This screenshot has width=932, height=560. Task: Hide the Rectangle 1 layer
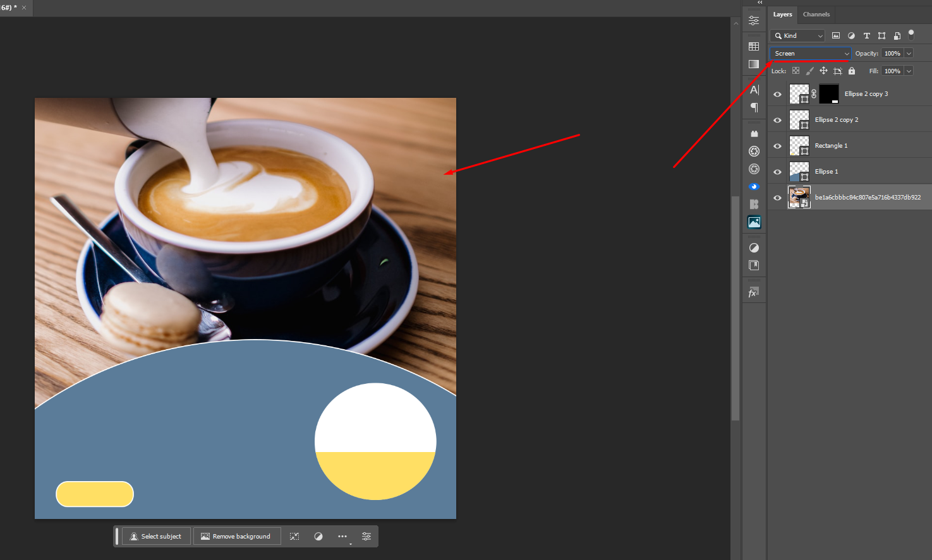pos(777,145)
